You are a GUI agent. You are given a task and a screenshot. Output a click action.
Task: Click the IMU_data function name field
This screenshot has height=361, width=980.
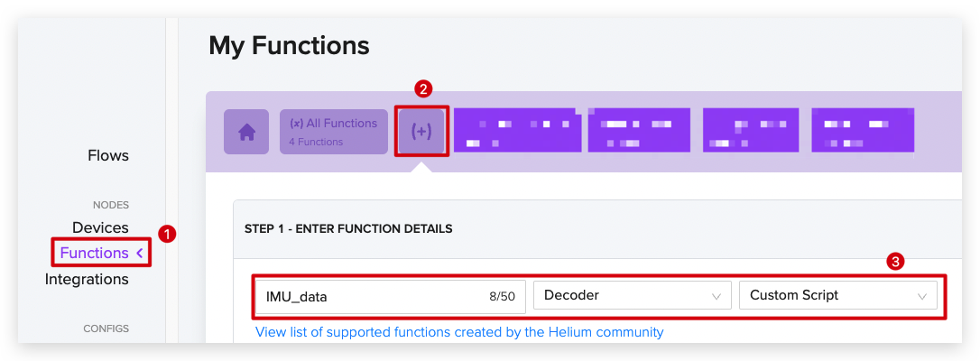[x=391, y=297]
